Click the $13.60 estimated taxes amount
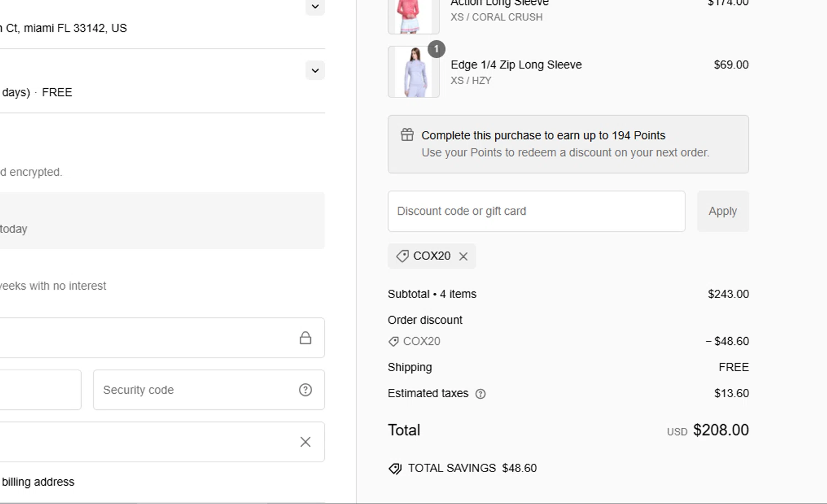The height and width of the screenshot is (504, 827). tap(731, 393)
